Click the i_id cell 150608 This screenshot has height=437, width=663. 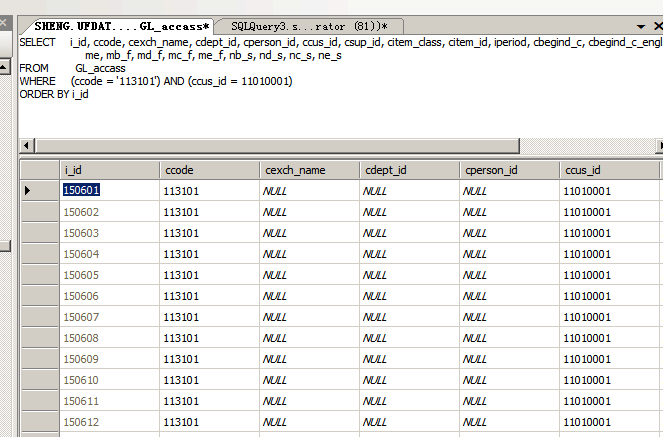pyautogui.click(x=109, y=338)
